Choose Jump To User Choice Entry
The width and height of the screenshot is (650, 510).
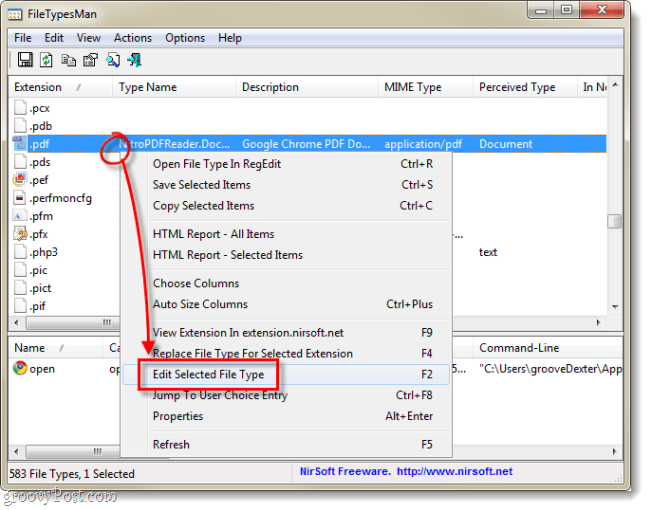coord(286,395)
